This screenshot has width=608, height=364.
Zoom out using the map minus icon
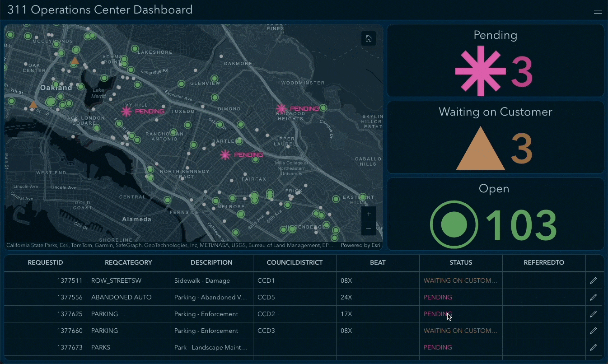tap(369, 228)
